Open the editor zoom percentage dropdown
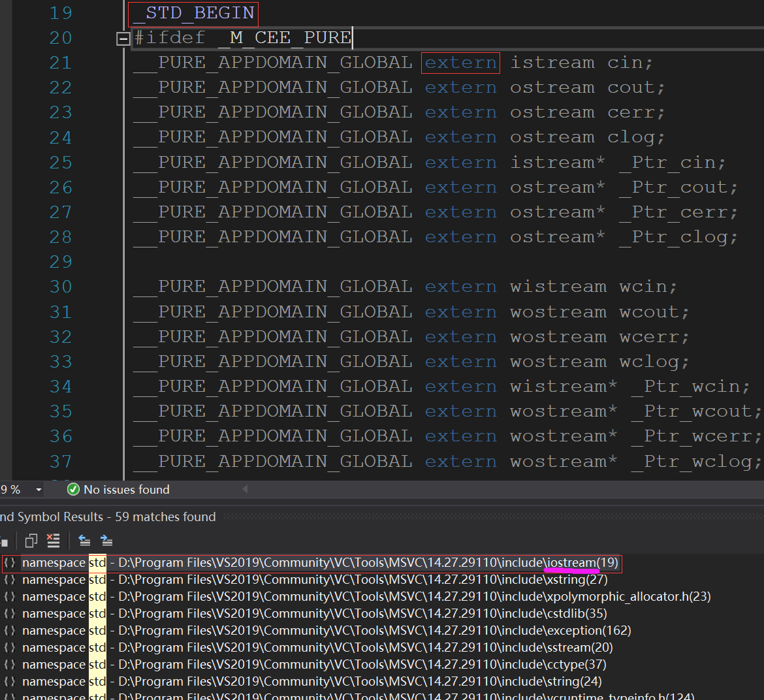Screen dimensions: 764x700 click(x=39, y=490)
